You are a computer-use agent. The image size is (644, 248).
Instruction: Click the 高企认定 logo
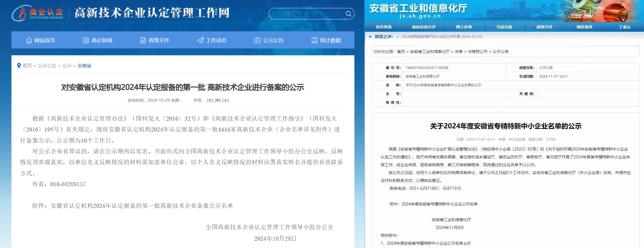pyautogui.click(x=38, y=13)
